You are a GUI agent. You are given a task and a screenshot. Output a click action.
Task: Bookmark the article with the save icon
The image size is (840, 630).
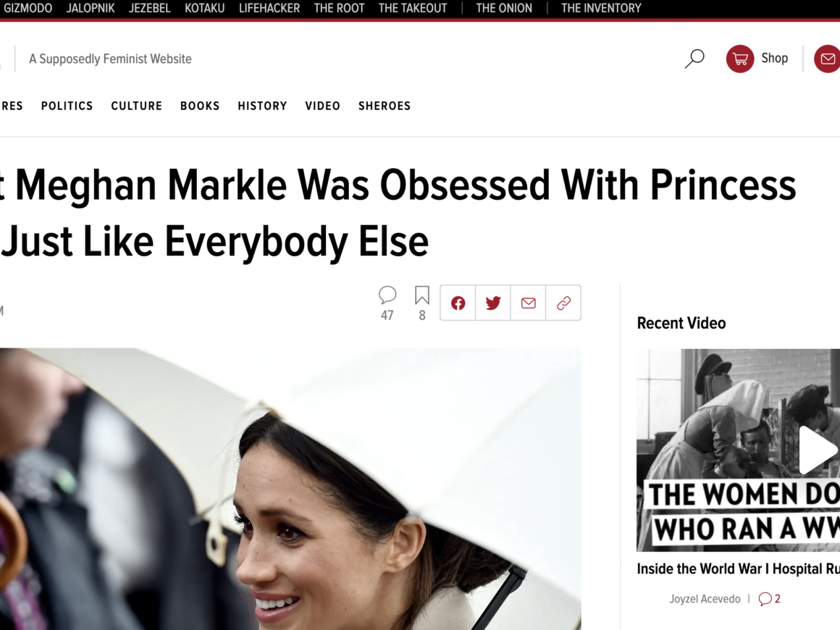[422, 295]
